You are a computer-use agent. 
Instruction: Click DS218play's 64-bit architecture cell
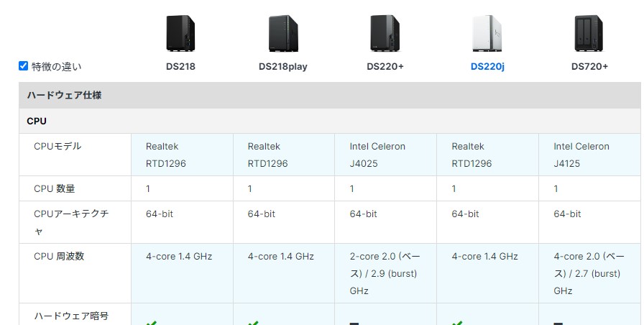284,222
